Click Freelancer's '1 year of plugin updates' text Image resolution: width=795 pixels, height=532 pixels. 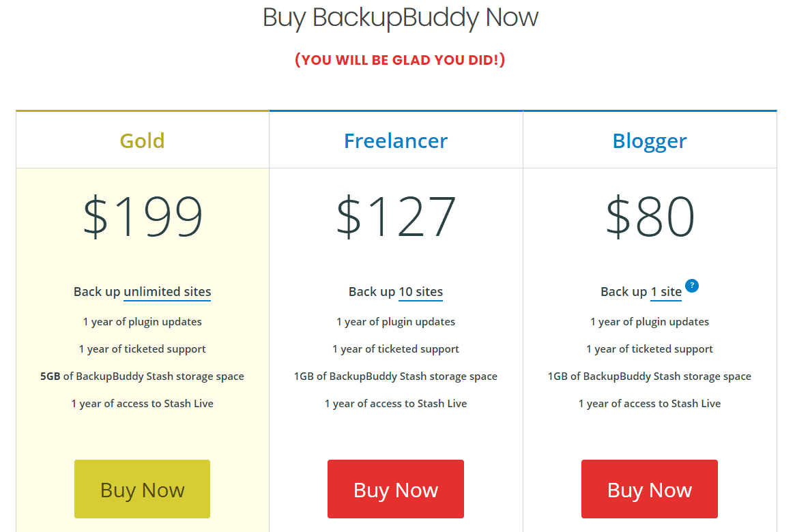tap(396, 322)
